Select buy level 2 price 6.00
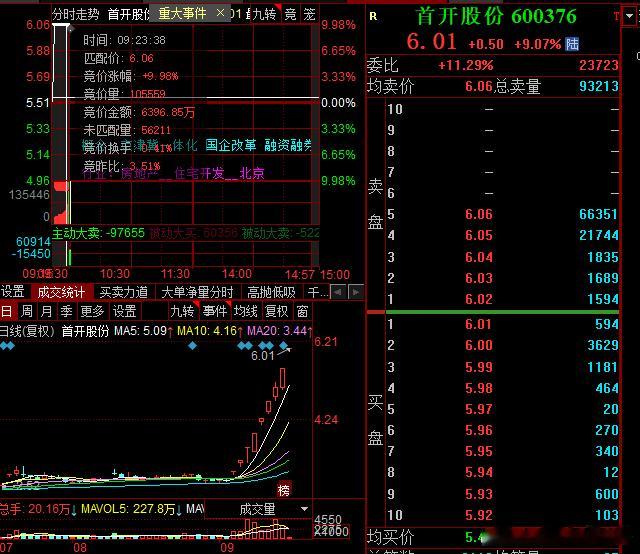Image resolution: width=640 pixels, height=554 pixels. click(479, 345)
